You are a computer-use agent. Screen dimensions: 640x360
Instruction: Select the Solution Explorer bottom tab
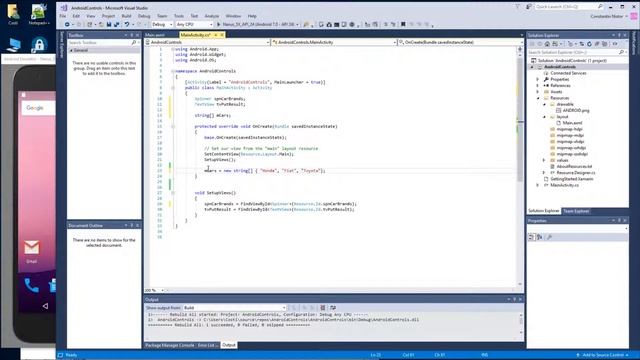point(544,211)
